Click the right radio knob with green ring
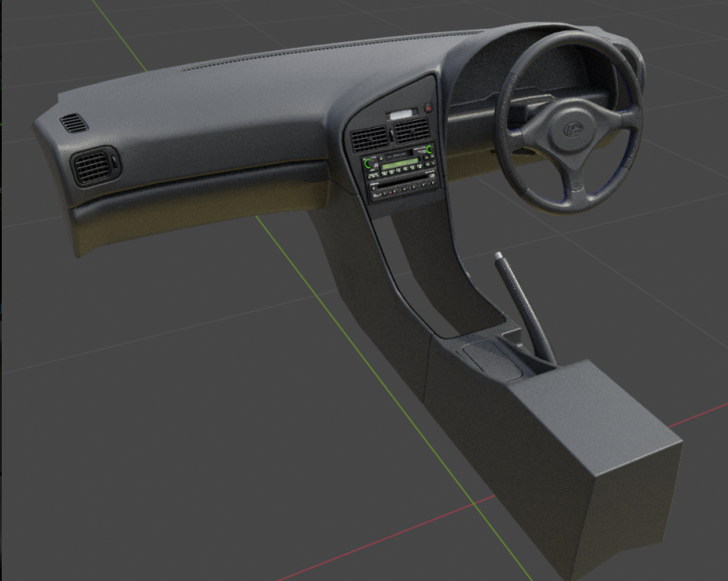This screenshot has width=728, height=581. pos(429,149)
